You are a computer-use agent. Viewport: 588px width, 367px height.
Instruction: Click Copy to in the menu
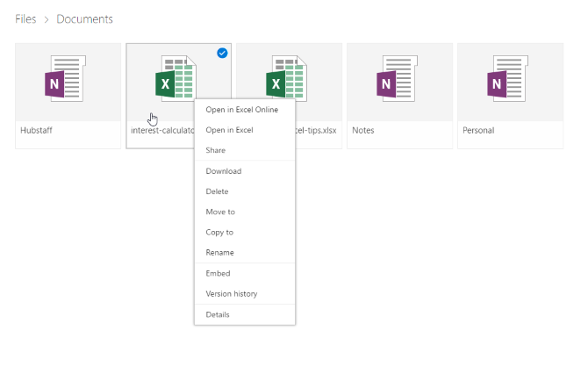click(x=219, y=233)
